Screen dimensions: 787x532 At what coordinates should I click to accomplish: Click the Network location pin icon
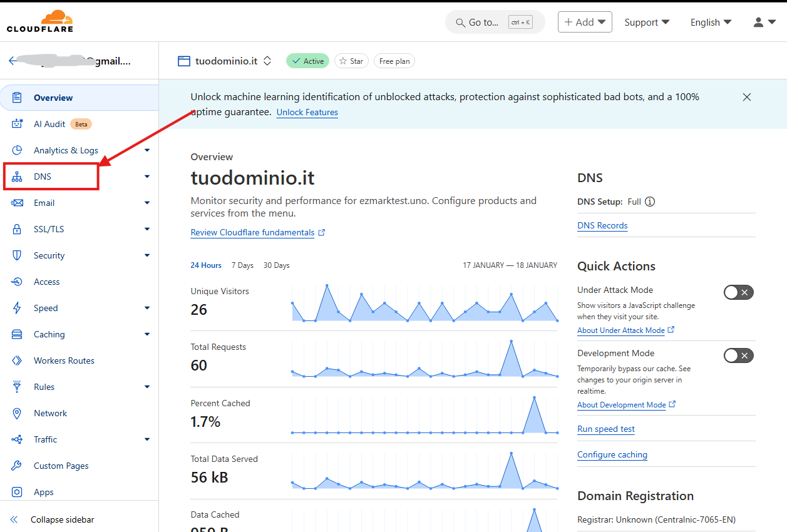pos(17,413)
